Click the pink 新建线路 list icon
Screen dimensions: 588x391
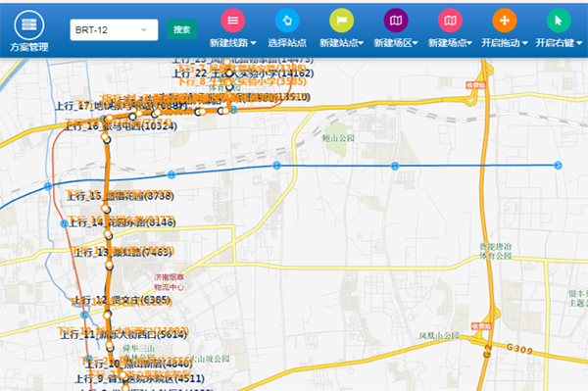pyautogui.click(x=233, y=21)
